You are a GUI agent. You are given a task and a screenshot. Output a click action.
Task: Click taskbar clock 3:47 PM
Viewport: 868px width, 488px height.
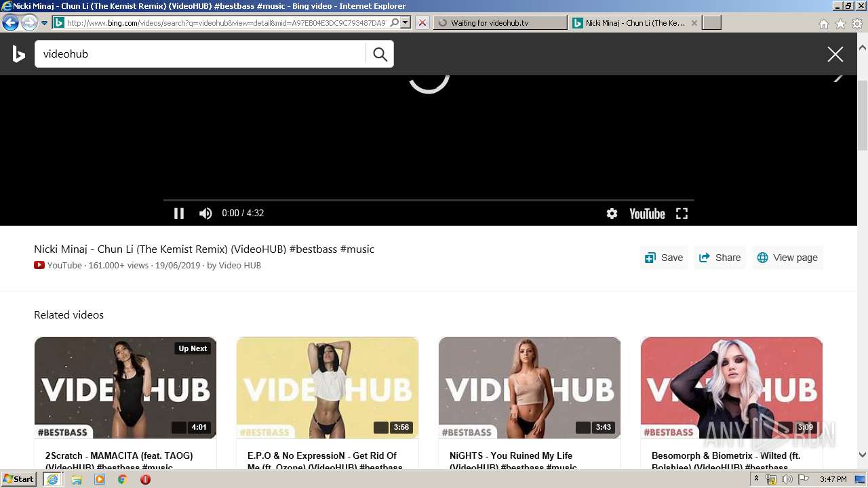pos(833,479)
